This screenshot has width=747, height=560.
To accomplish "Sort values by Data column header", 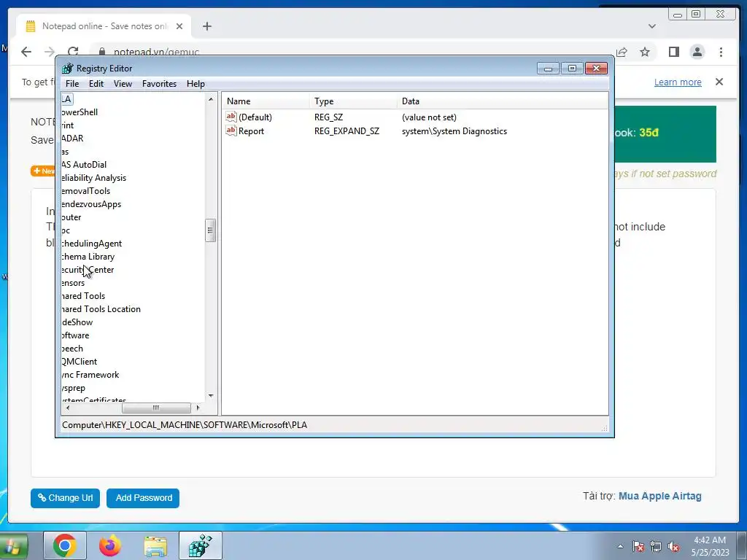I will pos(502,101).
